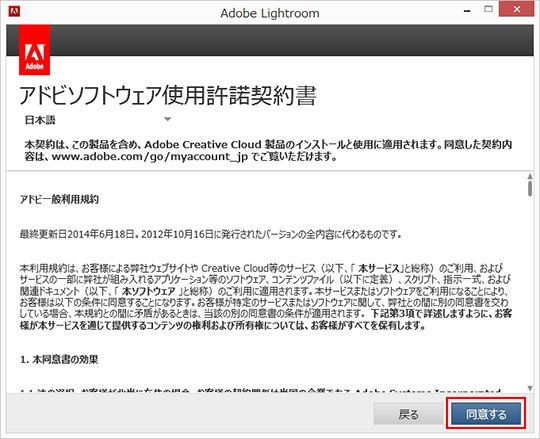Minimize the Adobe Lightroom window
540x439 pixels.
point(467,11)
